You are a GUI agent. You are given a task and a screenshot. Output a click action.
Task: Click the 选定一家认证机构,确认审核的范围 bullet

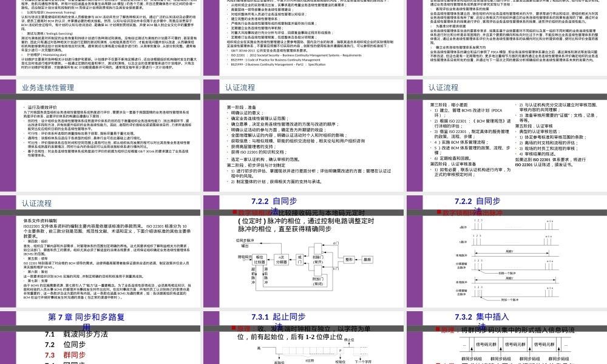[x=265, y=160]
